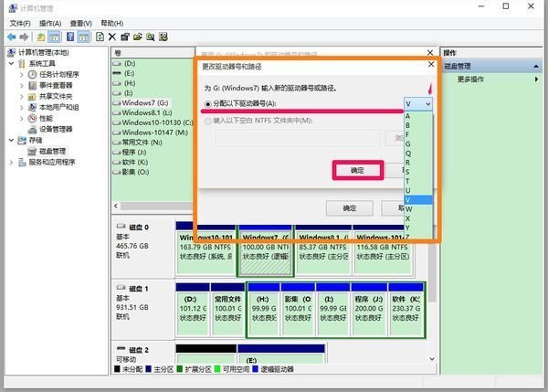The height and width of the screenshot is (392, 548).
Task: Select 任务计划程序 clock icon in tree
Action: coord(32,75)
